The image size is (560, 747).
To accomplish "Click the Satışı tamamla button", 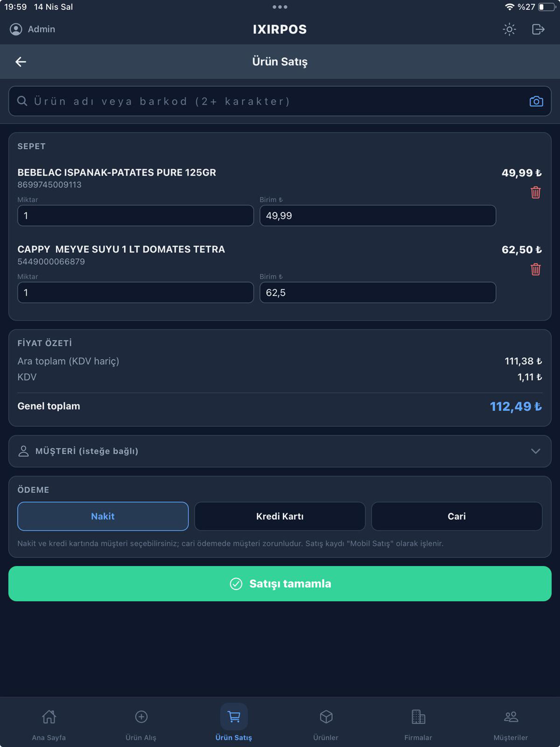I will [280, 584].
